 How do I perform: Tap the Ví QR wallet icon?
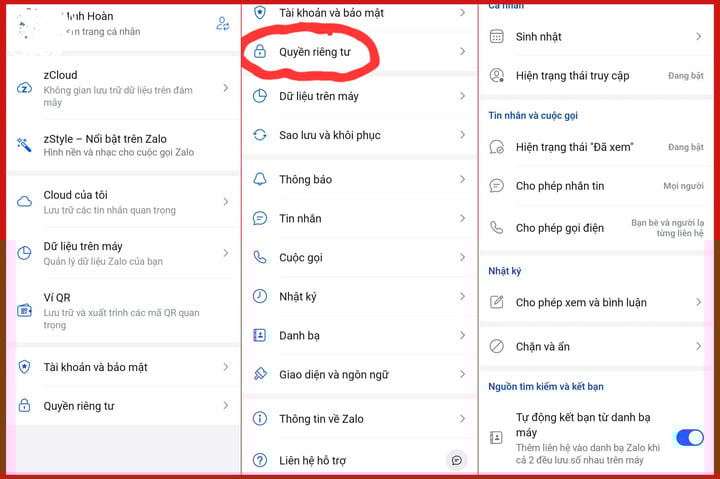click(x=25, y=311)
